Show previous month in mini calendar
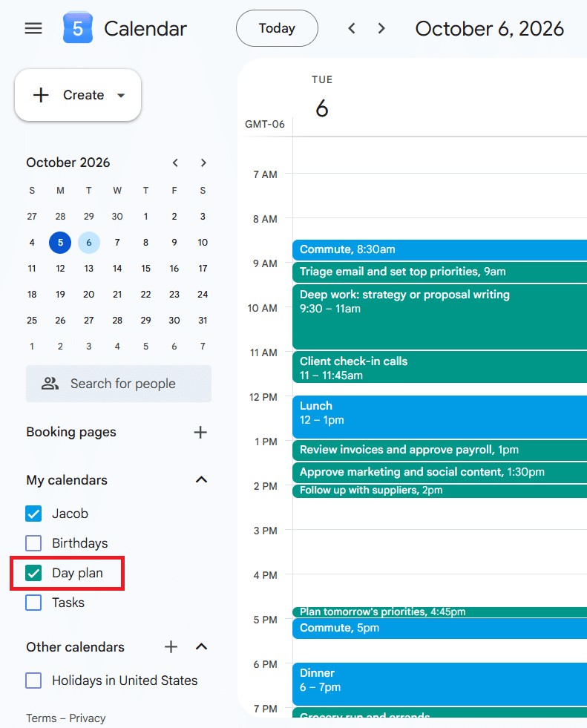The height and width of the screenshot is (728, 587). pos(175,163)
